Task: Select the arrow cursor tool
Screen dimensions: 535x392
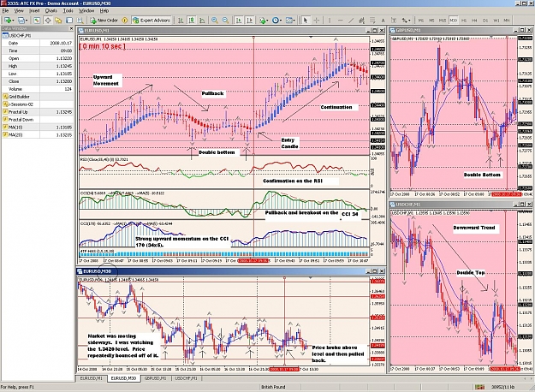Action: (x=306, y=21)
